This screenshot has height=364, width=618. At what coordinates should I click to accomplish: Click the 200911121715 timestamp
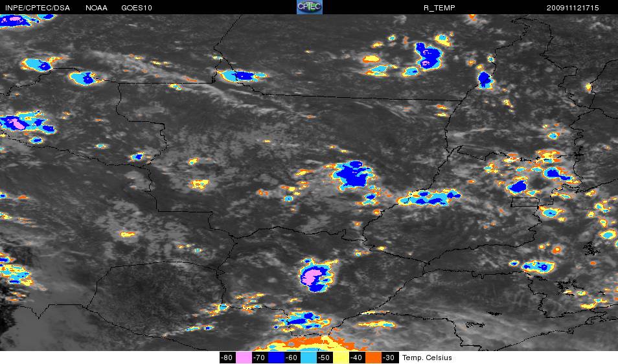point(573,8)
